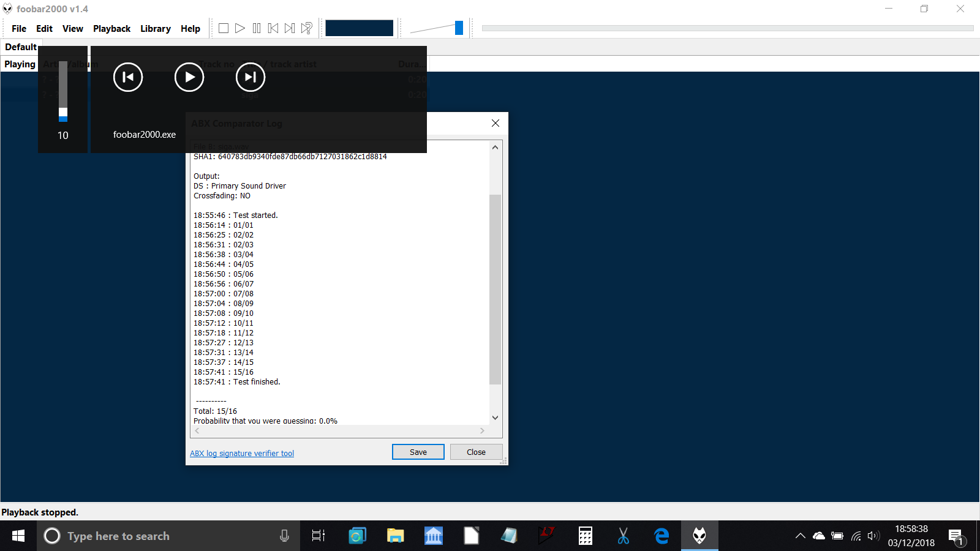Click the log's horizontal scrollbar left arrow
Viewport: 980px width, 551px height.
coord(197,431)
